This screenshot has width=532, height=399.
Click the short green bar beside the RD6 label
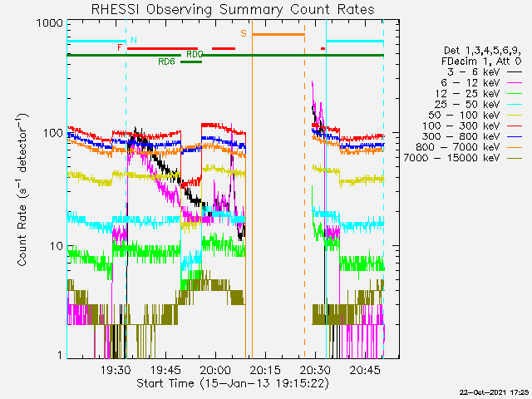(x=191, y=62)
